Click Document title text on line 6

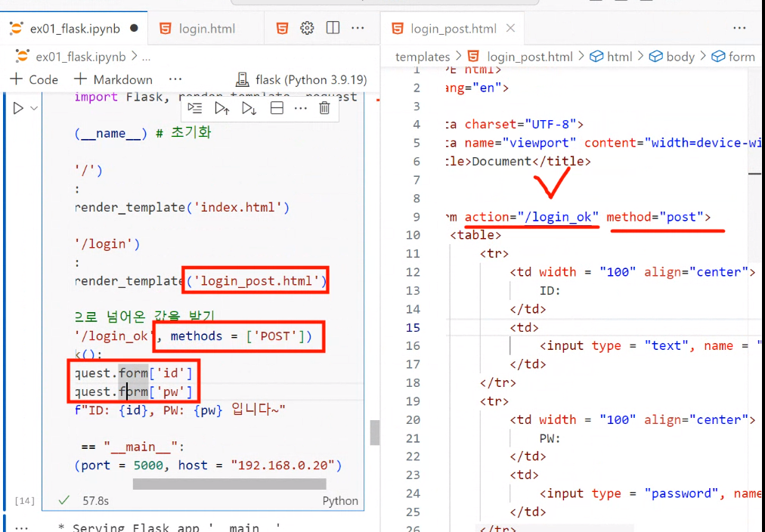pos(501,162)
